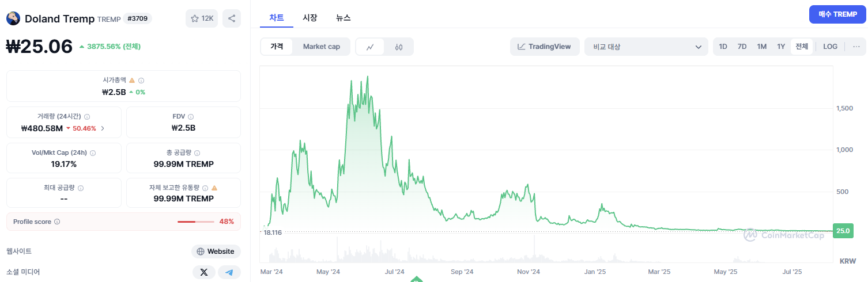Viewport: 868px width, 282px height.
Task: Open info icon next to Vol/Mkt Cap (24h)
Action: pos(93,153)
